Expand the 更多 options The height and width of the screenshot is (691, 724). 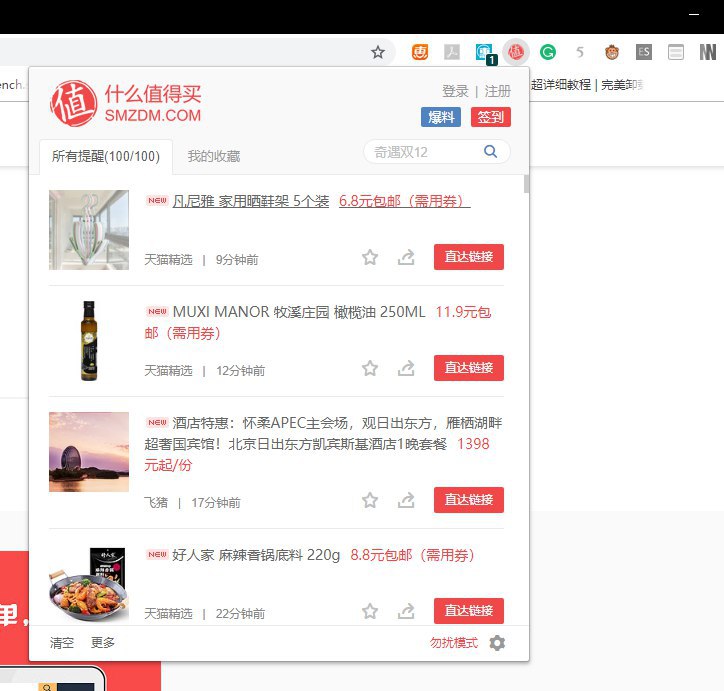[x=103, y=643]
